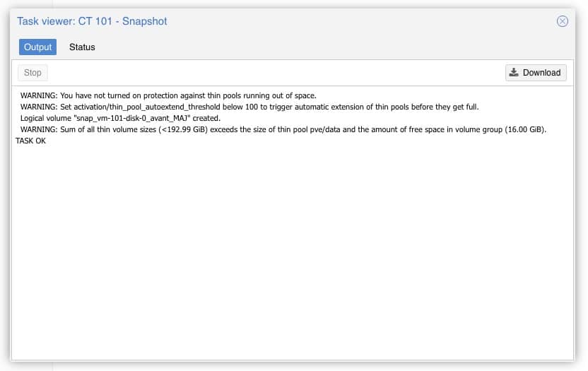
Task: Click the TASK OK line
Action: click(31, 141)
